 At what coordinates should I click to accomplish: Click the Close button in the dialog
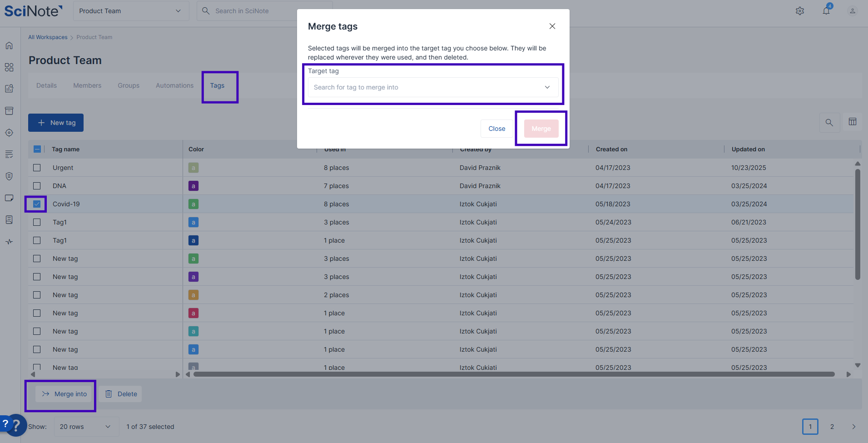tap(496, 129)
